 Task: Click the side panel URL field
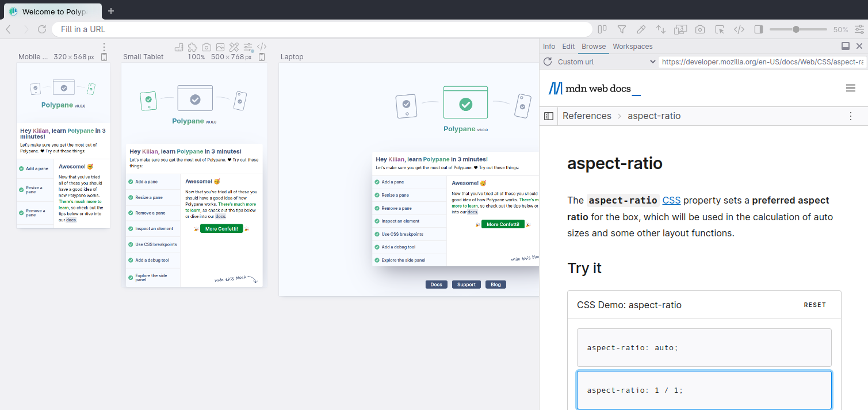762,62
